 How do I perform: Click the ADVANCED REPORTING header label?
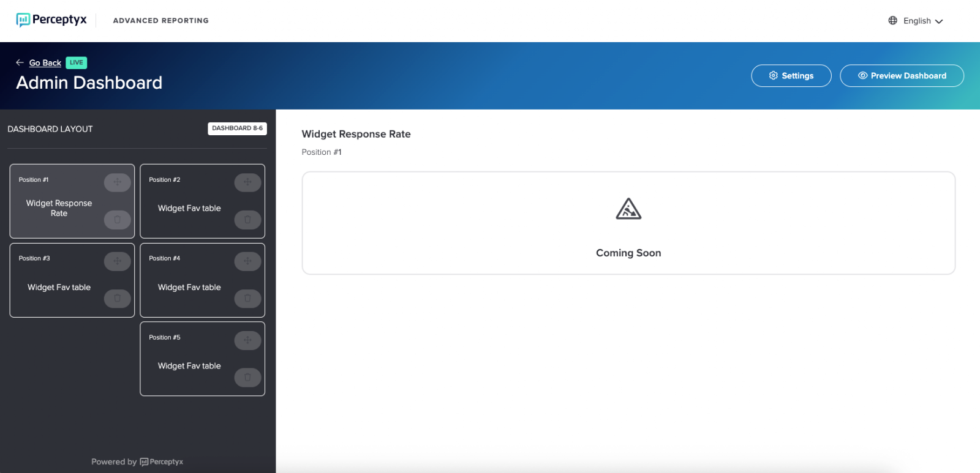161,21
